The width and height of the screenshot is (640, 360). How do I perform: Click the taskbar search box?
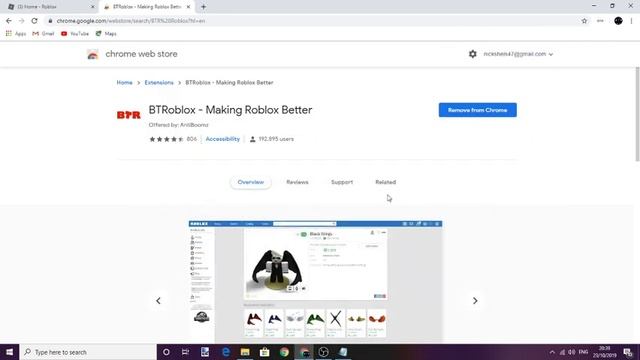point(88,352)
